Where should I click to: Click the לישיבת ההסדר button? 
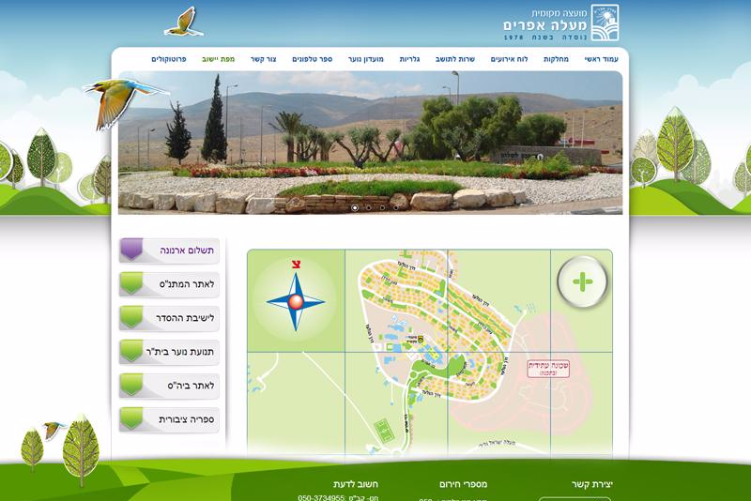(x=170, y=318)
